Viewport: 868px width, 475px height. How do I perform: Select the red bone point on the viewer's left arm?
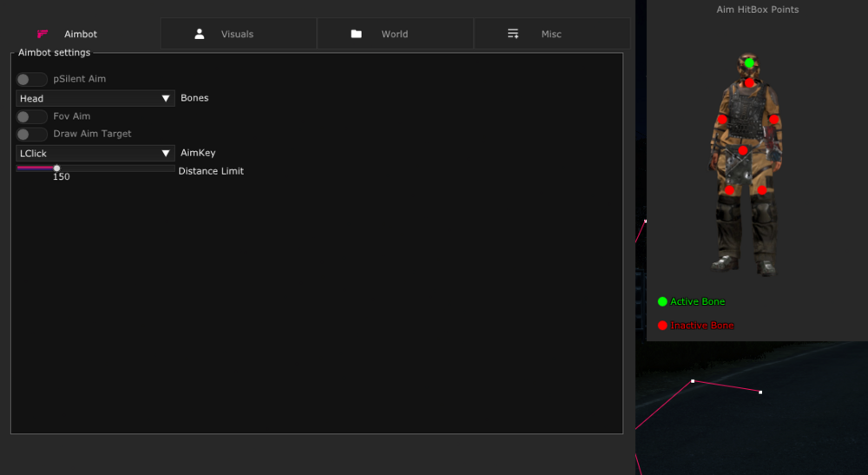722,119
